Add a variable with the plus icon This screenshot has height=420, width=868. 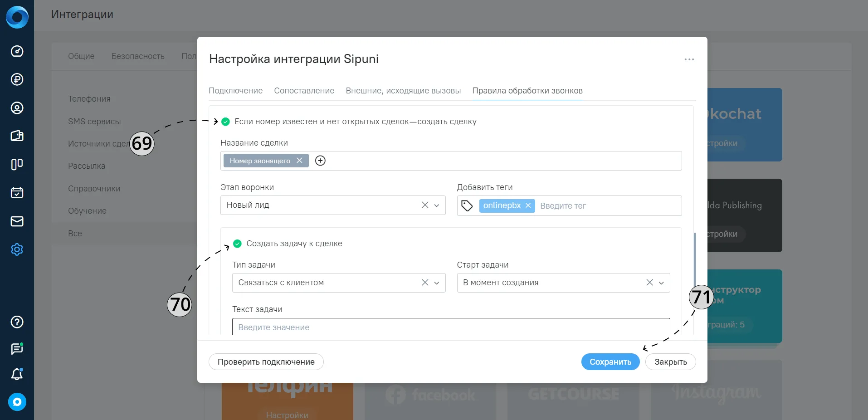coord(320,161)
